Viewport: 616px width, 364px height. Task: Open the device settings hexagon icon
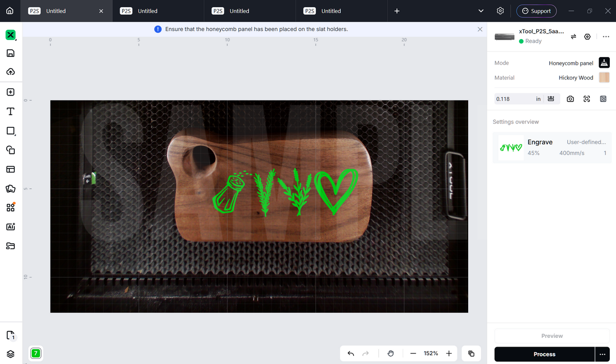pos(588,36)
